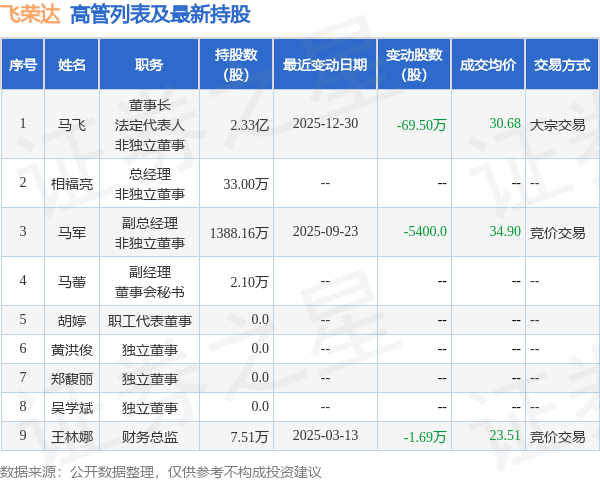Select the 成交均价 column header
This screenshot has height=481, width=600.
tap(488, 65)
